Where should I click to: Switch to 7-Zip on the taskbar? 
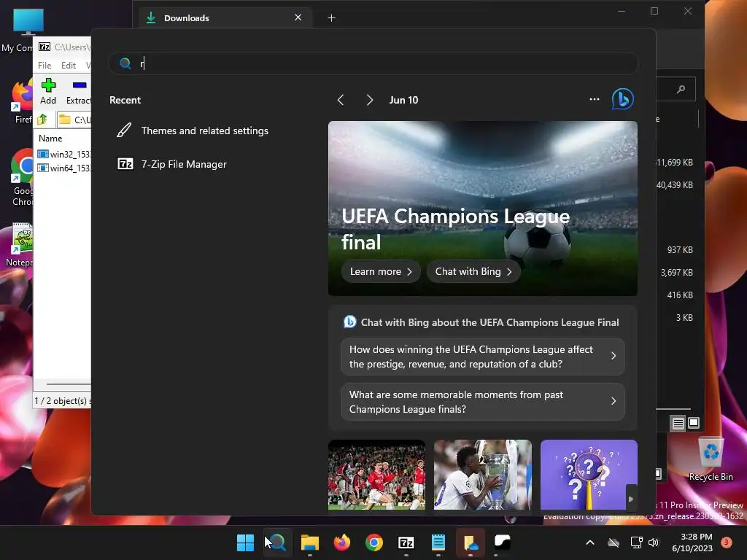pos(406,542)
